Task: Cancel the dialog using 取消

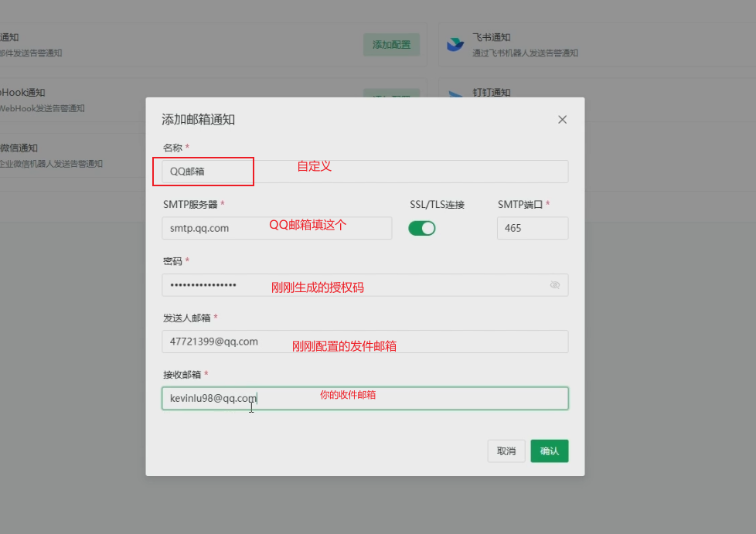Action: pos(506,451)
